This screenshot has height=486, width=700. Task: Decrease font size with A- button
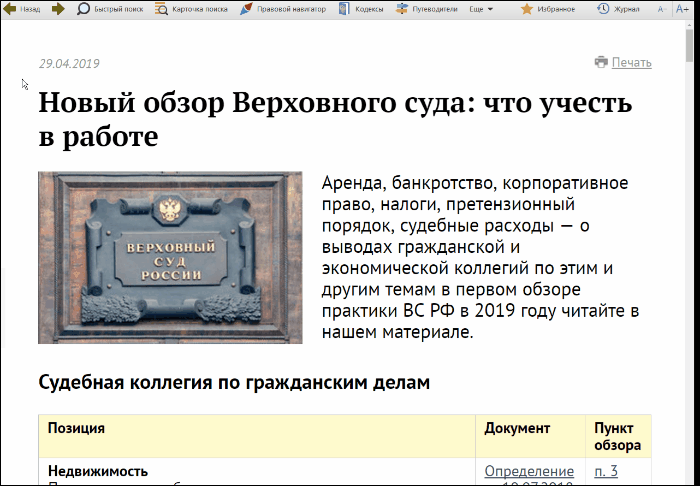click(662, 9)
